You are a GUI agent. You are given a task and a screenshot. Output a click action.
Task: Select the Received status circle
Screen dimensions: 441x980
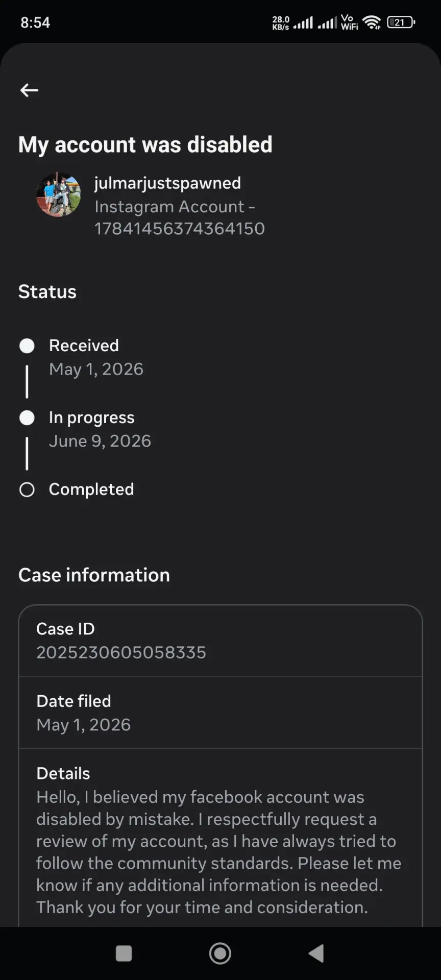point(27,346)
